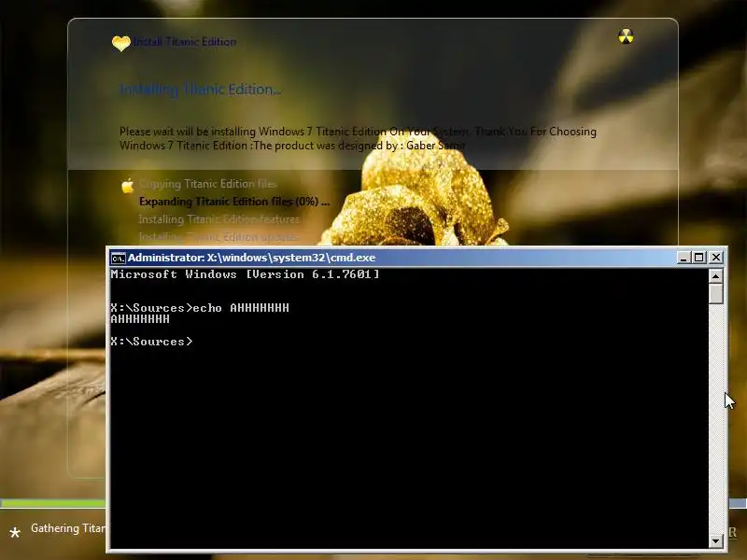Close the cmd.exe command prompt window
This screenshot has width=747, height=560.
click(x=715, y=258)
